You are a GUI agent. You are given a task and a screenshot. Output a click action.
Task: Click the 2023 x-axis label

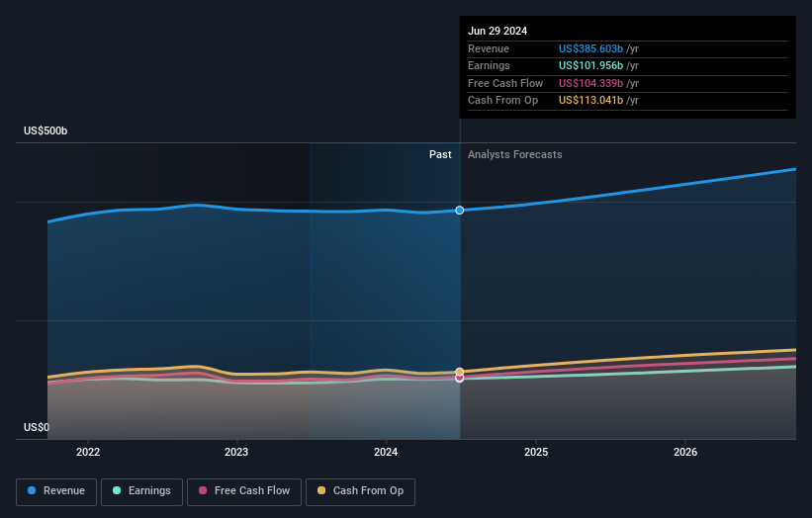click(236, 452)
